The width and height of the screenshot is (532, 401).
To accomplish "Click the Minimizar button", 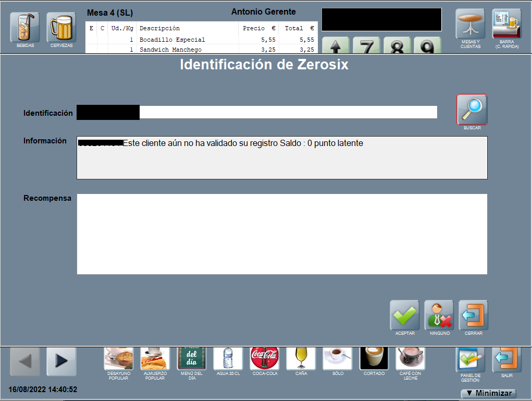I will (x=489, y=393).
